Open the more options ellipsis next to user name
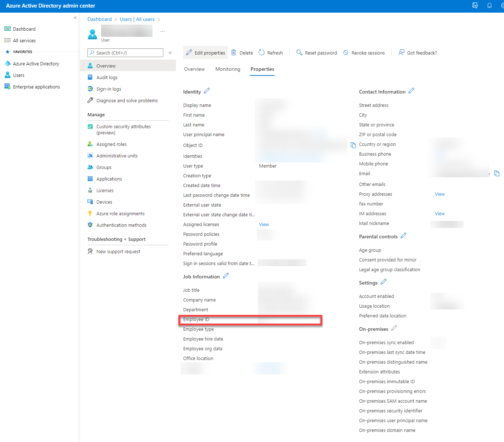 163,31
